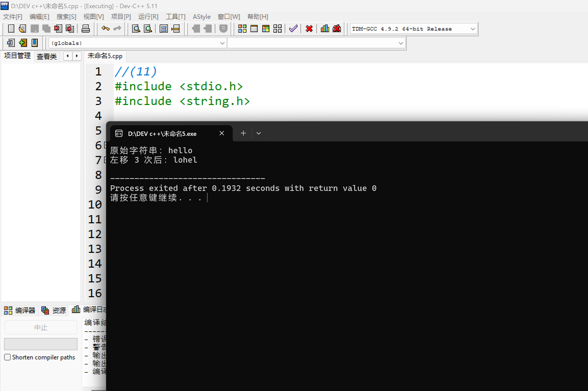Enable Shorten compiler paths checkbox
The width and height of the screenshot is (588, 391).
pos(8,357)
